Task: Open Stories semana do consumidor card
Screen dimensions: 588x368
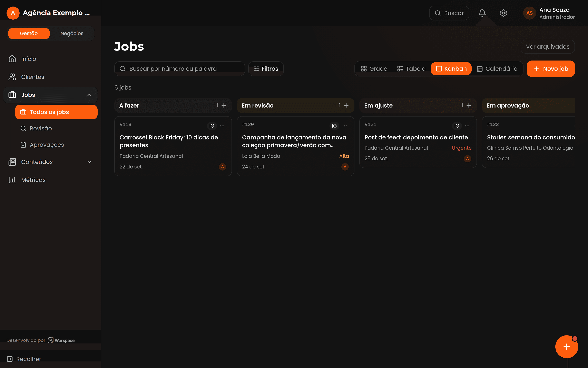Action: (x=528, y=142)
